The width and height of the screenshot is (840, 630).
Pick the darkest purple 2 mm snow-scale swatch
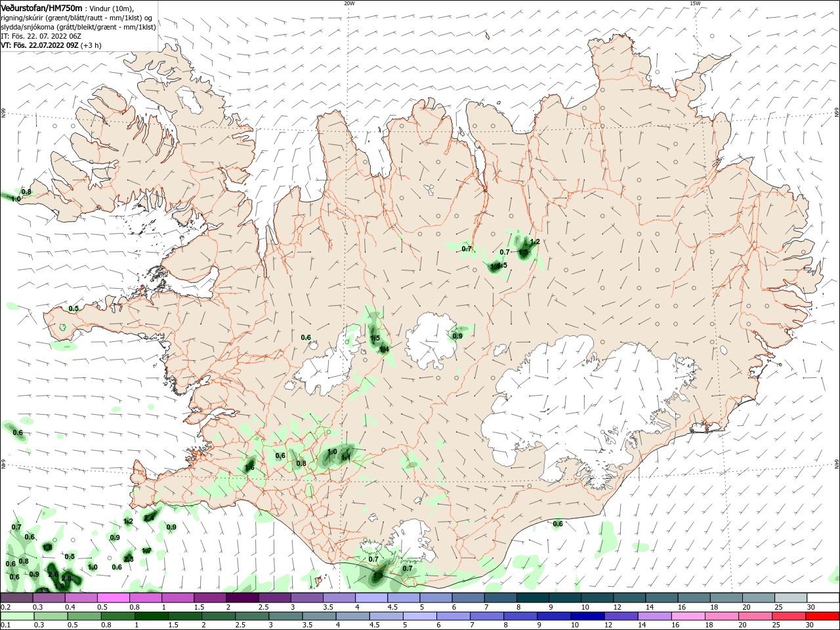click(x=242, y=598)
